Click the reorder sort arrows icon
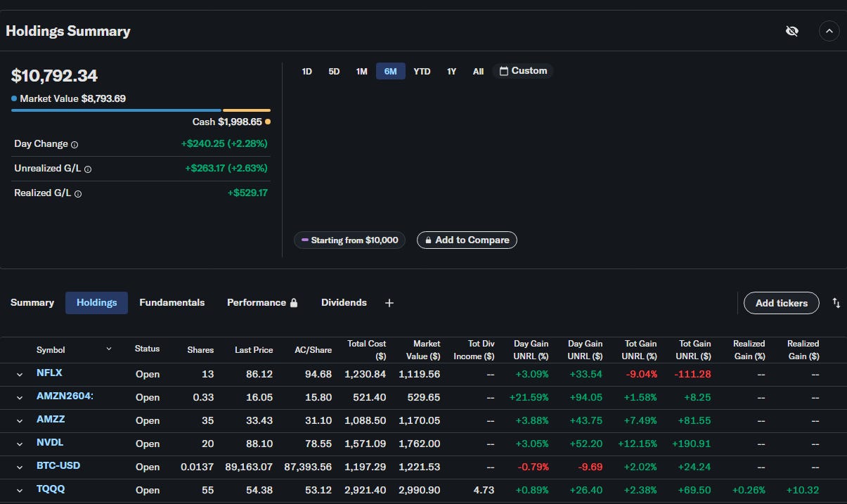The image size is (847, 504). (x=836, y=303)
